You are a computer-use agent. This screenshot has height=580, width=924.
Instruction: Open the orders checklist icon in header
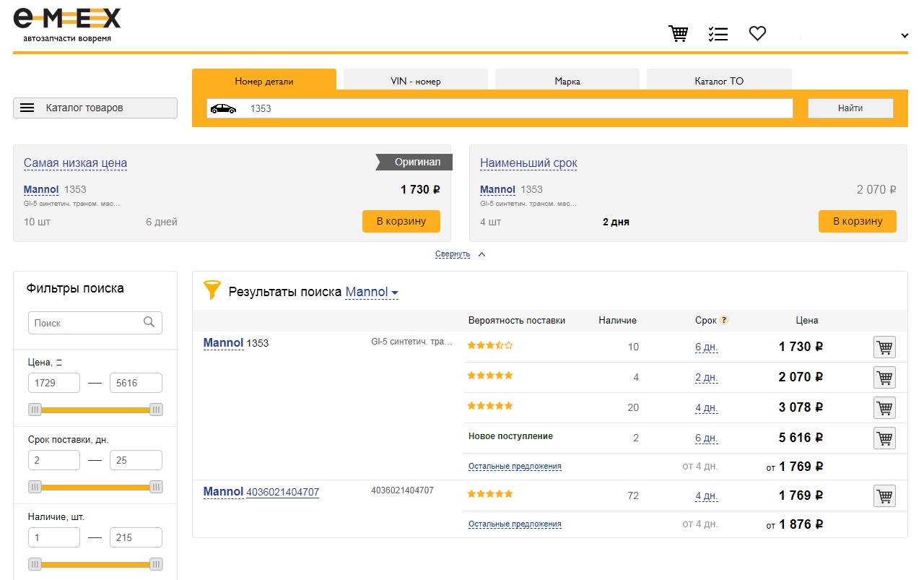pos(718,33)
